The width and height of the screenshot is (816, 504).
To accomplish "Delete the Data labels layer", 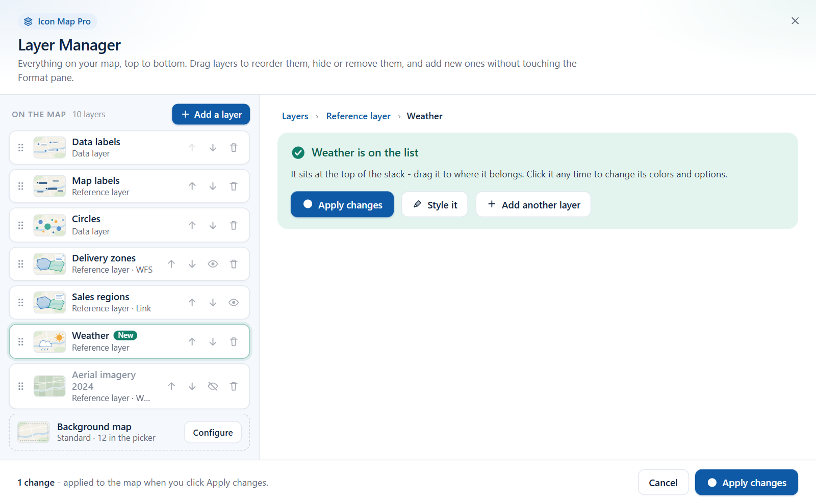I will 234,148.
